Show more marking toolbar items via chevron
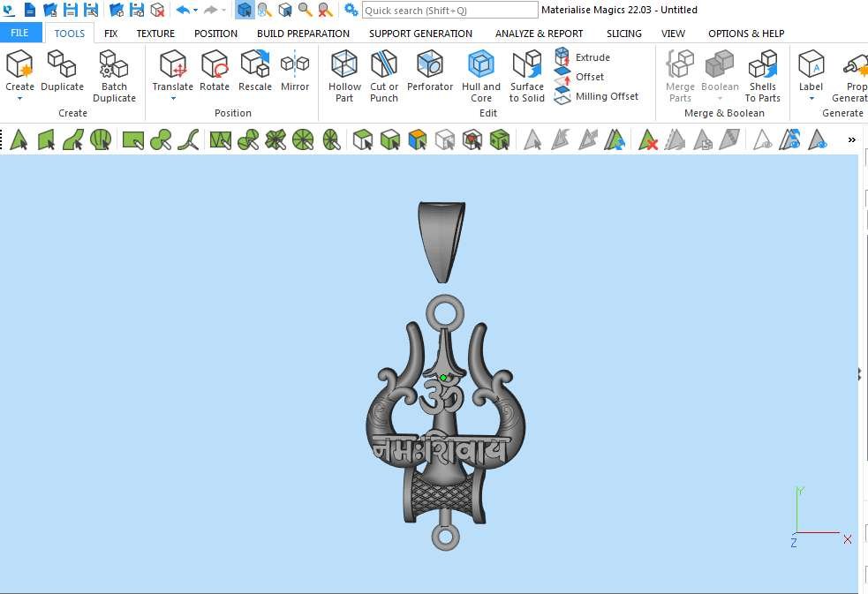The width and height of the screenshot is (868, 594). (851, 139)
